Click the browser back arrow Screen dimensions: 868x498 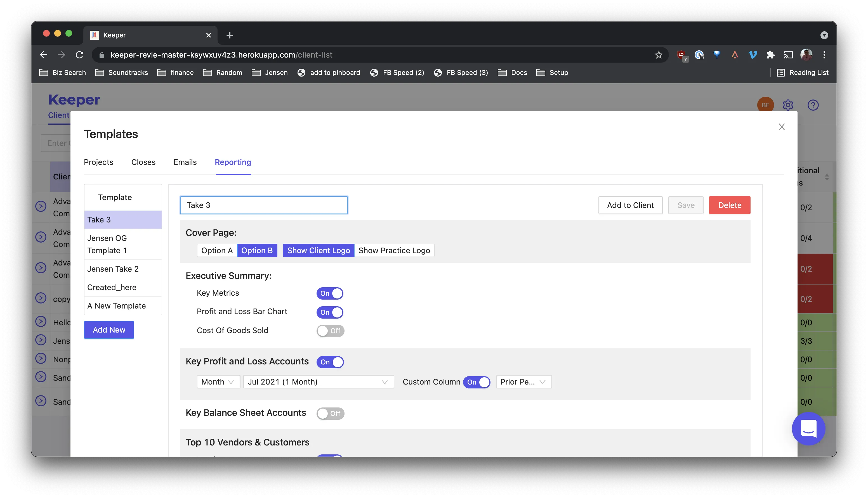point(43,55)
